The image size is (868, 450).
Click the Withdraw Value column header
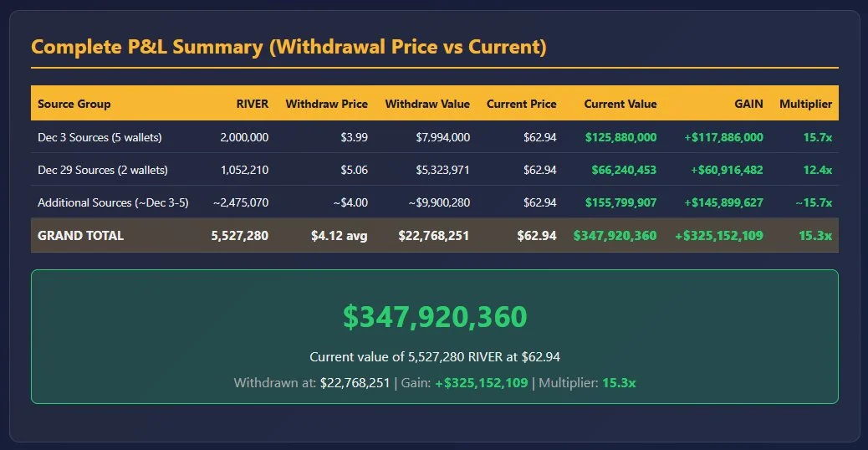coord(427,104)
